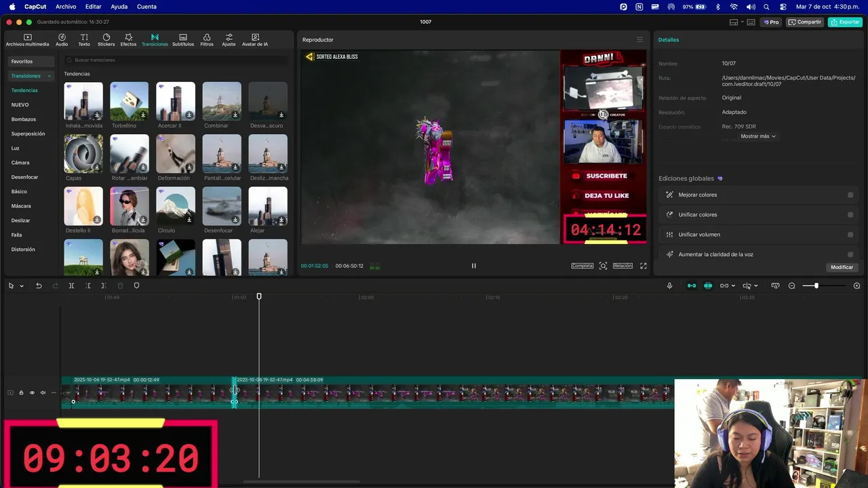868x488 pixels.
Task: Toggle auto snapping button in timeline
Action: [x=708, y=286]
